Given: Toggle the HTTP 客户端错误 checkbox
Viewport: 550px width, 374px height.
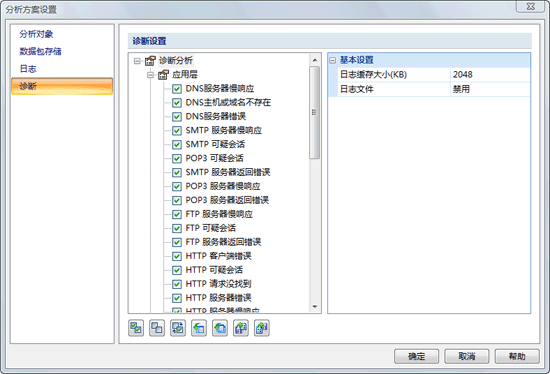Looking at the screenshot, I should 177,256.
